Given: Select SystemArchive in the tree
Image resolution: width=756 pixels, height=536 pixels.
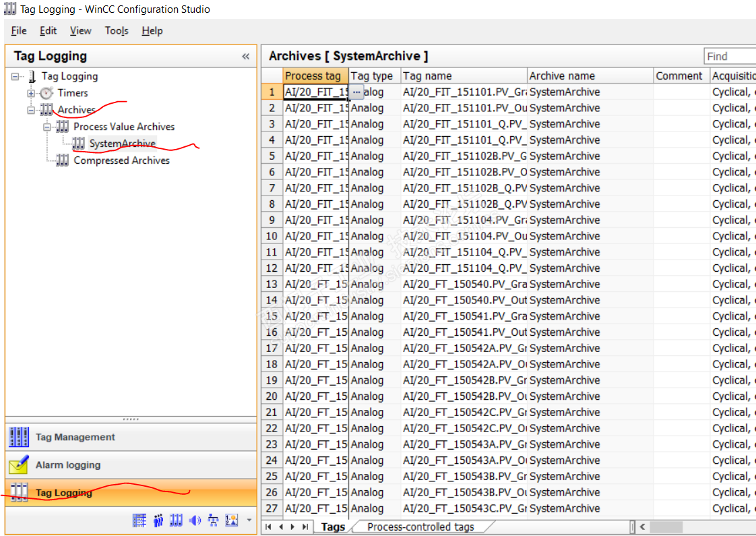Looking at the screenshot, I should point(123,144).
